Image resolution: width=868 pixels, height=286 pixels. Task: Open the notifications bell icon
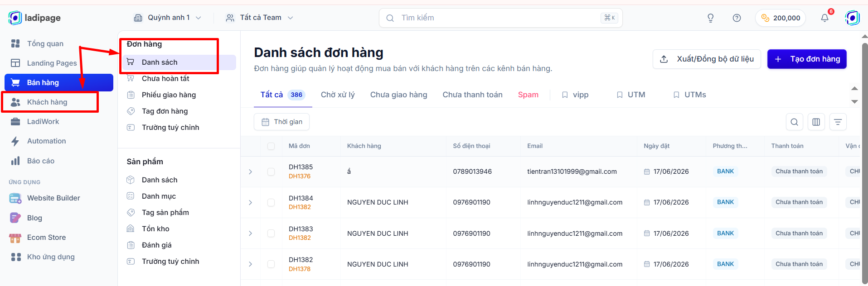click(x=824, y=18)
